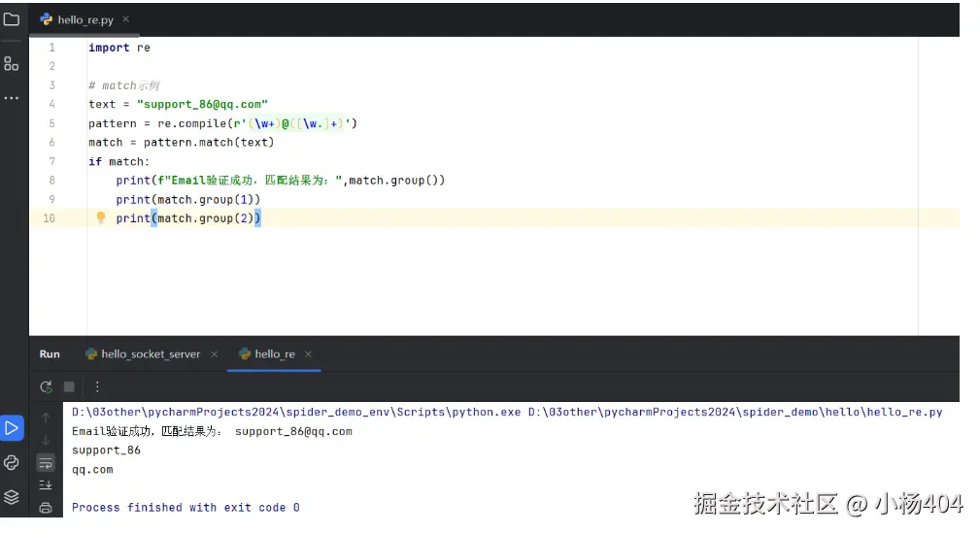The width and height of the screenshot is (980, 534).
Task: Toggle soft-wrap in console output
Action: (x=46, y=463)
